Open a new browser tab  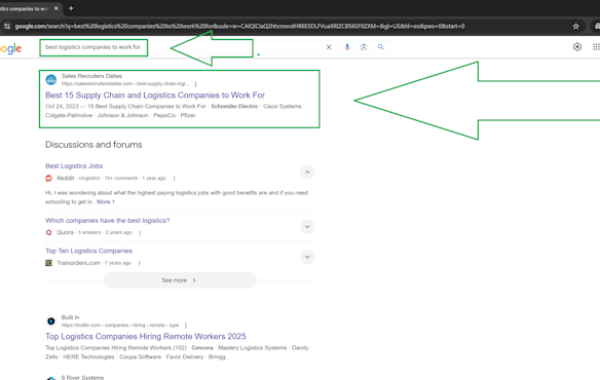[x=71, y=8]
